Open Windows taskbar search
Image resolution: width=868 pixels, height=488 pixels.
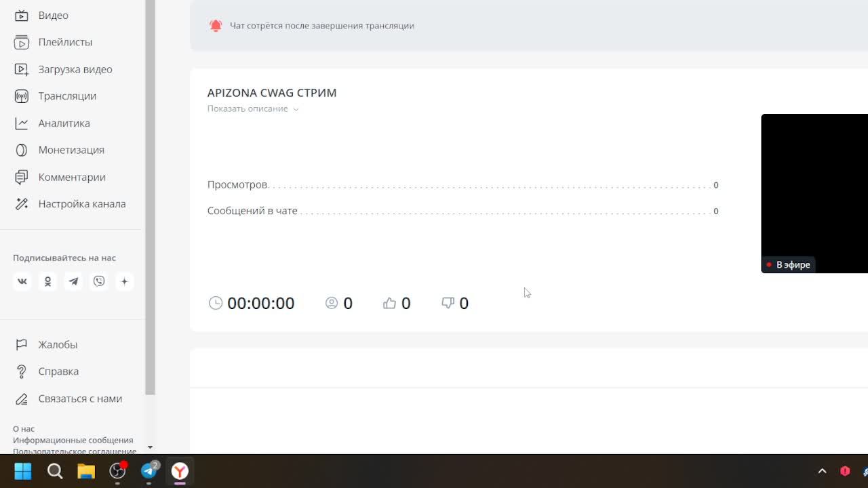point(55,471)
